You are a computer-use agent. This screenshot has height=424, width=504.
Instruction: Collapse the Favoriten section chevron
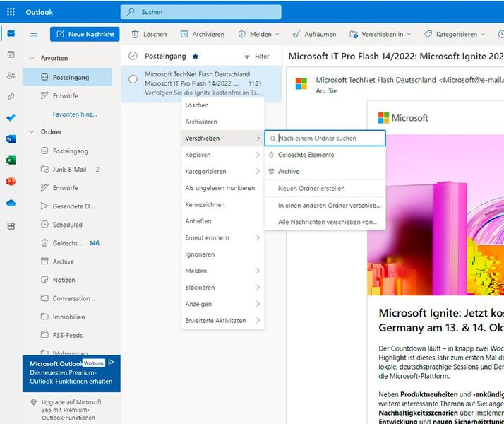coord(32,58)
